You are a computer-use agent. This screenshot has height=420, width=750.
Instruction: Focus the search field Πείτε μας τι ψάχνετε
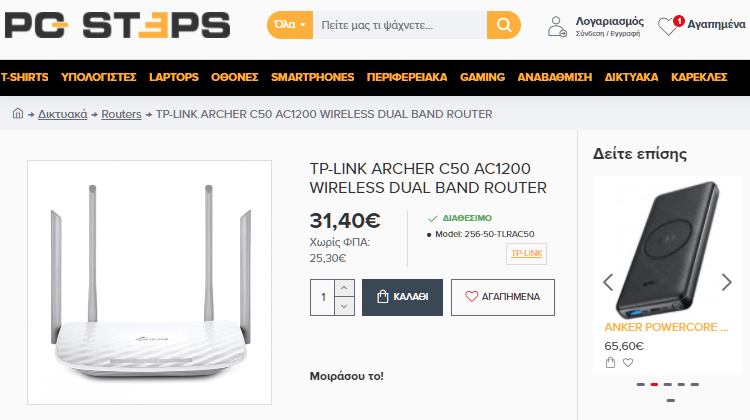[400, 25]
